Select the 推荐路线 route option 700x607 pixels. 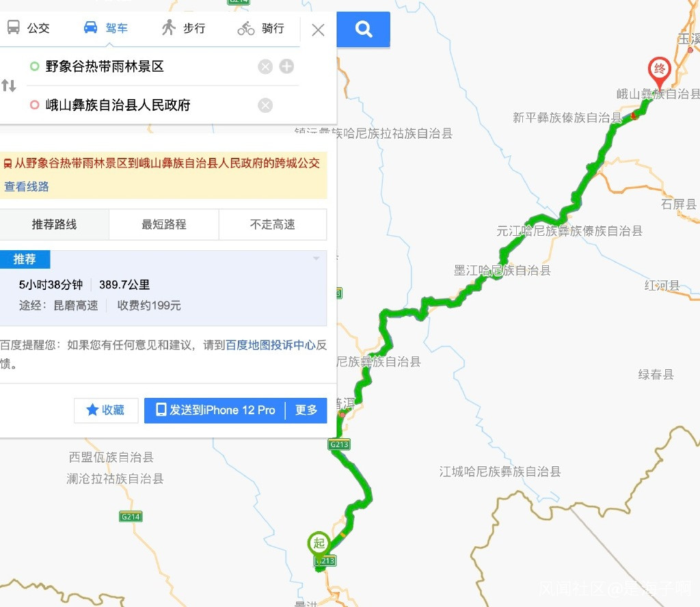[54, 224]
